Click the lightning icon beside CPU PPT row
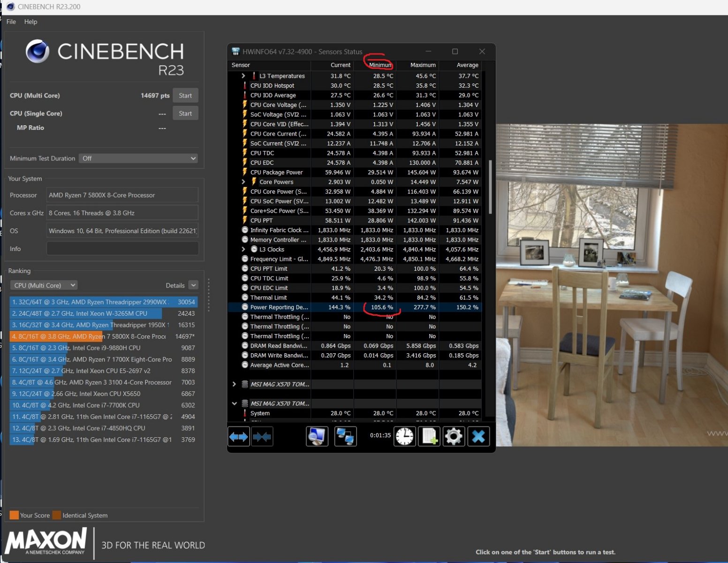 tap(245, 220)
